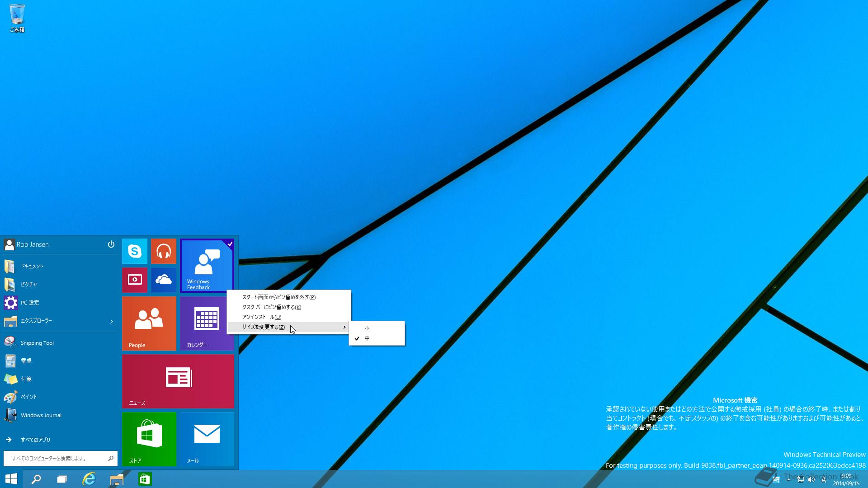
Task: Click the Windows Feedback tile
Action: point(207,266)
